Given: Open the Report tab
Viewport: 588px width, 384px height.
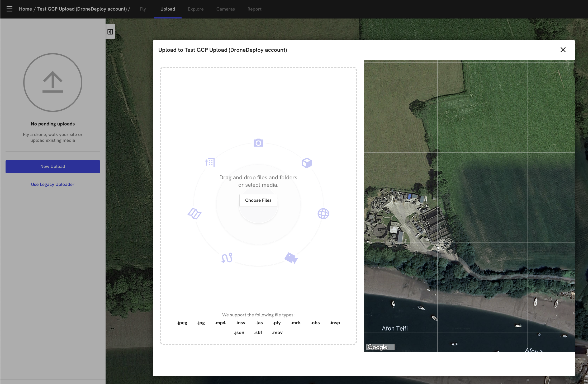Looking at the screenshot, I should point(254,9).
